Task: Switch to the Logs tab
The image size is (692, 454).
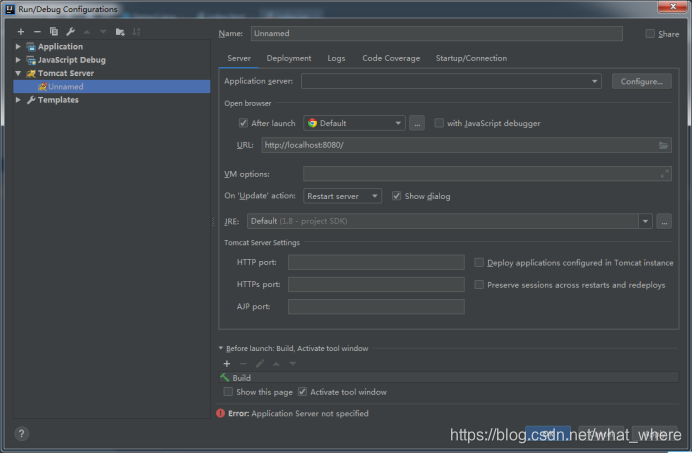Action: coord(336,58)
